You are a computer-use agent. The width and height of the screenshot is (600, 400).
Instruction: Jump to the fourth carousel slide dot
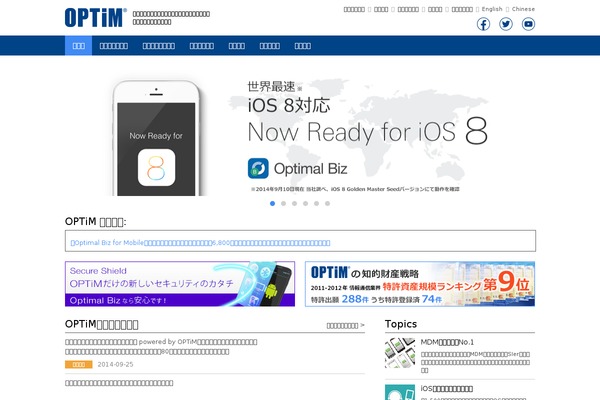click(305, 204)
